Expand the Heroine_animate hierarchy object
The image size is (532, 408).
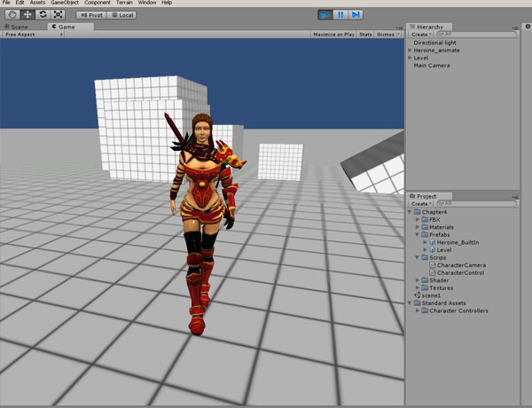[410, 51]
